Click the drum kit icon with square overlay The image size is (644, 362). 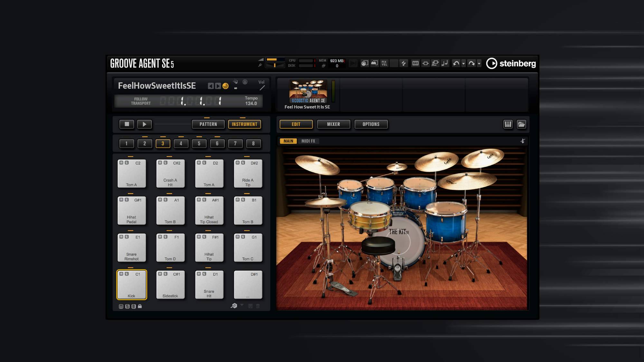click(x=365, y=63)
